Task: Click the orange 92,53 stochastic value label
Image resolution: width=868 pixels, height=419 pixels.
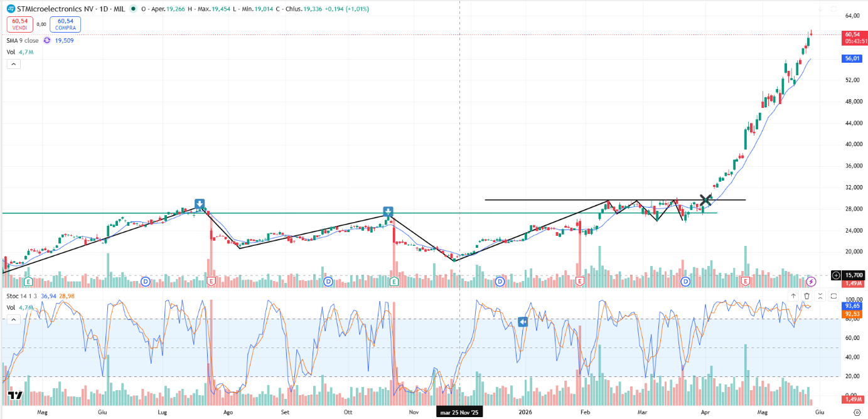Action: [852, 313]
